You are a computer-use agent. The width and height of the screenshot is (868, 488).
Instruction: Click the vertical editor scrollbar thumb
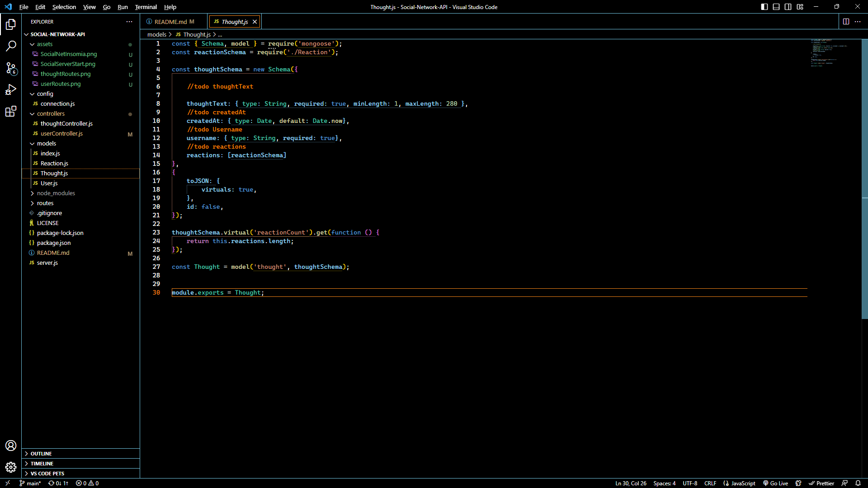864,178
